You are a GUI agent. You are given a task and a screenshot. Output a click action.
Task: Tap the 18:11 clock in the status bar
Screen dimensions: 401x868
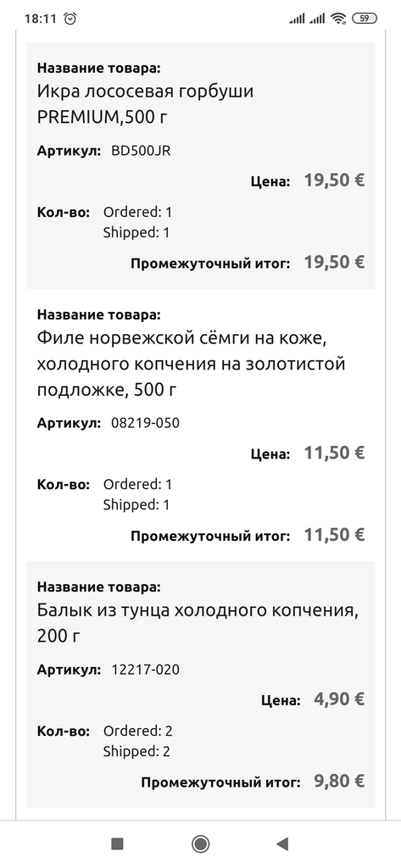click(41, 19)
